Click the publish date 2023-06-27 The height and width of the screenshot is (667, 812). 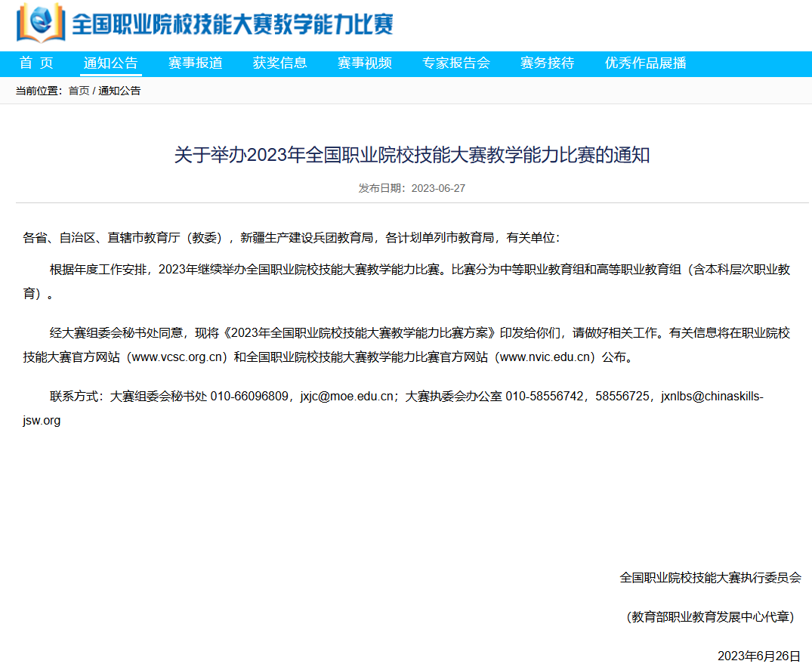(438, 189)
